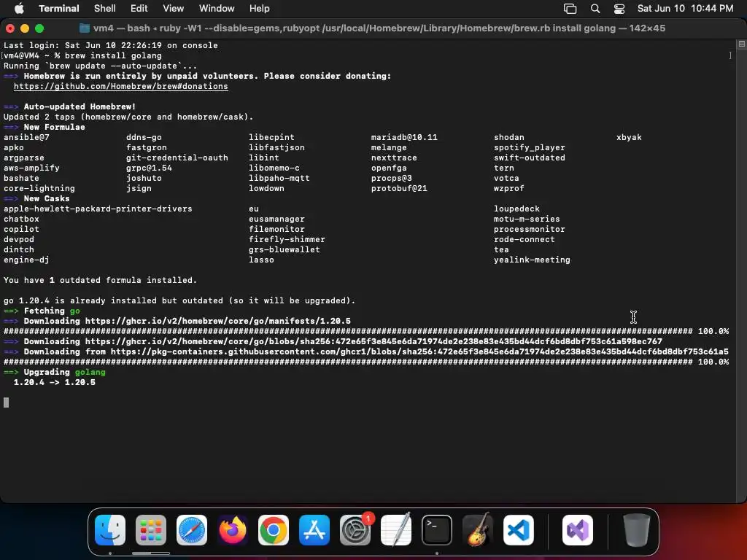Click the '1.20.4 -> 1.20.5' version text

(54, 382)
